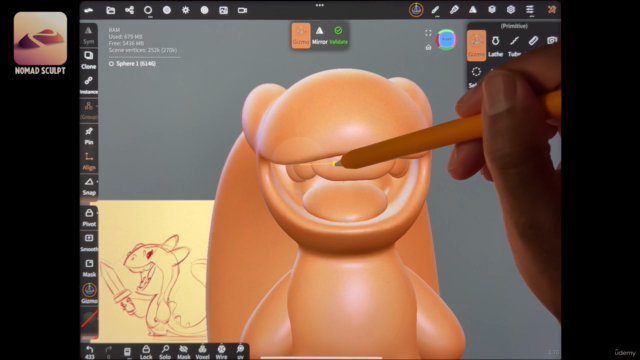Toggle fullscreen viewport icon
640x360 pixels.
click(x=428, y=33)
